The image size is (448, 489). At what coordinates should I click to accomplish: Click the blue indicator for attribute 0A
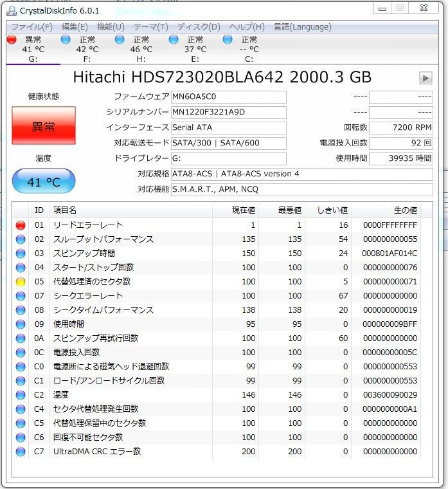point(21,338)
